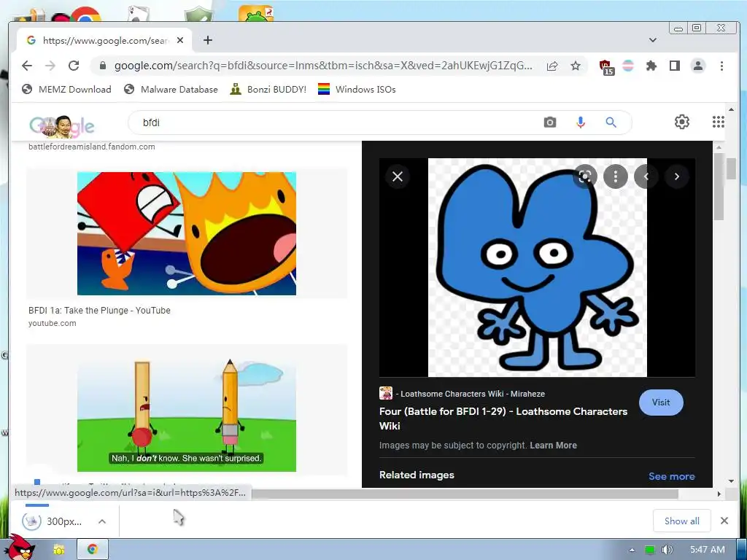Click the page vertical scrollbar thumb
747x560 pixels.
coord(731,169)
